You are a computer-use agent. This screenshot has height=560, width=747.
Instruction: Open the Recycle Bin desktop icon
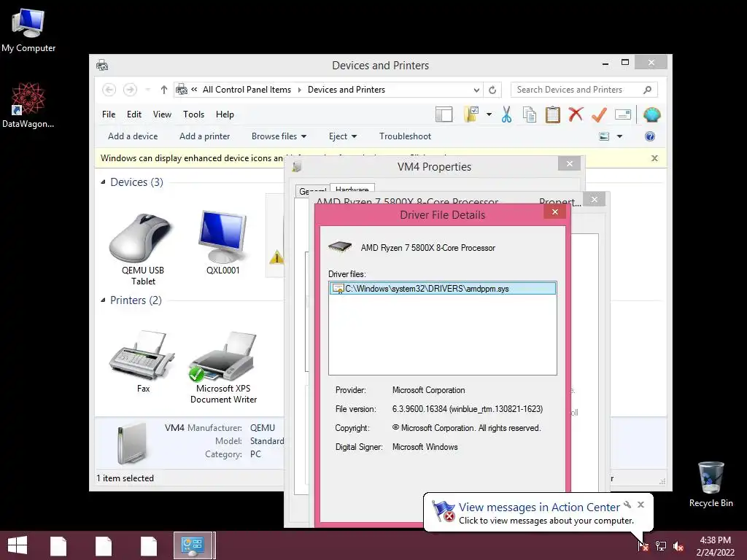[x=711, y=484]
